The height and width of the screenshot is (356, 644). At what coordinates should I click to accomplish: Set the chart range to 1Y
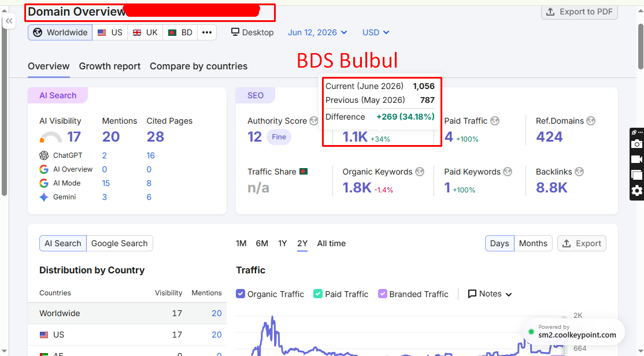pos(283,243)
